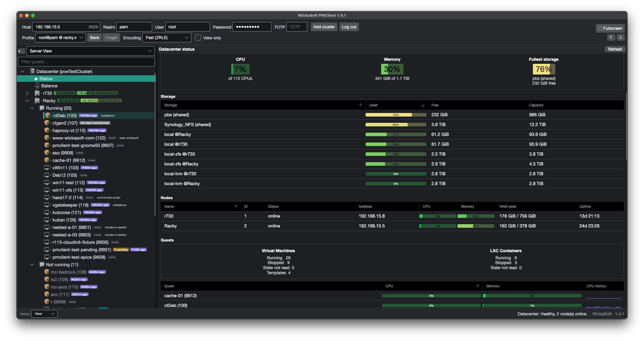Click the Log out button
644x341 pixels.
click(349, 27)
